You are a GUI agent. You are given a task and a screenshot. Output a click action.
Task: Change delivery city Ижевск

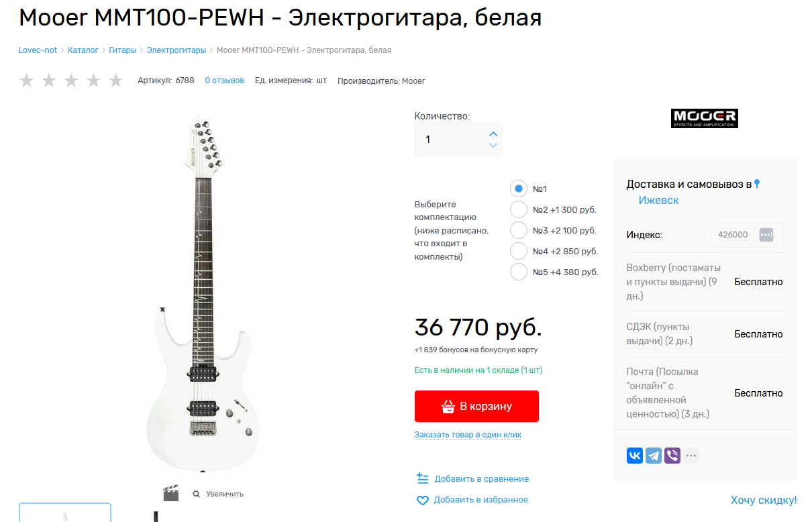658,200
